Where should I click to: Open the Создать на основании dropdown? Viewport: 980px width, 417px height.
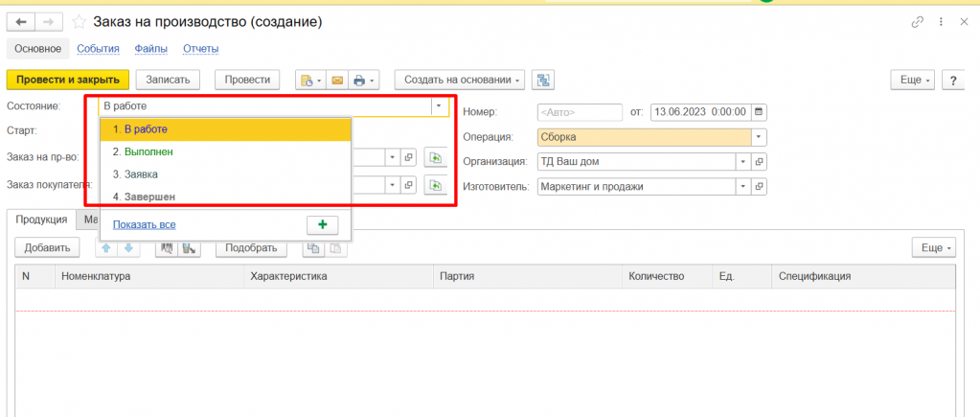click(462, 80)
